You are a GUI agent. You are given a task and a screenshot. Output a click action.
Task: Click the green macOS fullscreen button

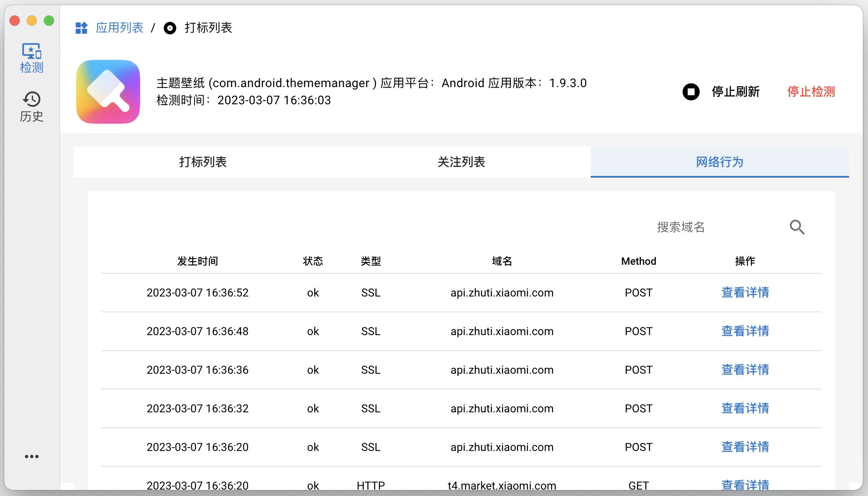49,21
